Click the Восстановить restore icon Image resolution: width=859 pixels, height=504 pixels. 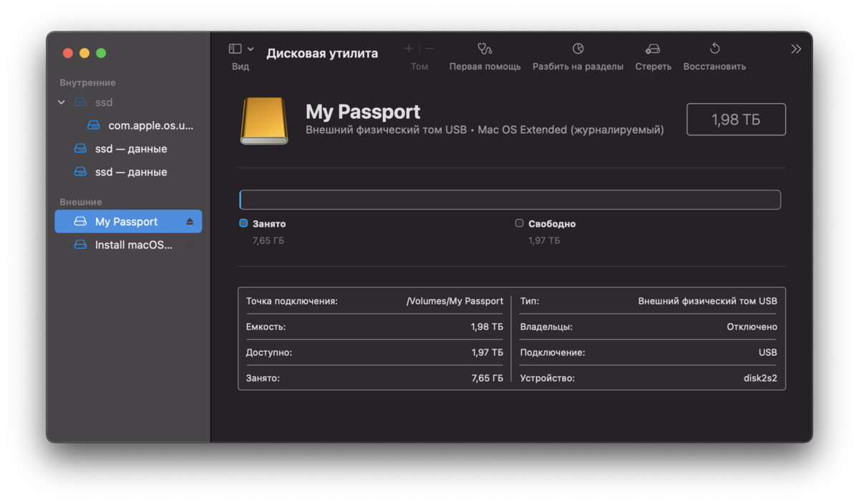pos(714,49)
